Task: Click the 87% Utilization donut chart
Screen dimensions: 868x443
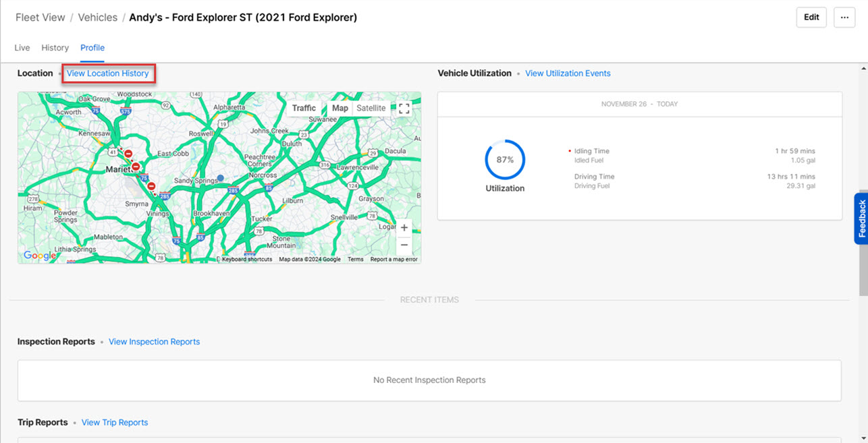Action: [x=504, y=160]
